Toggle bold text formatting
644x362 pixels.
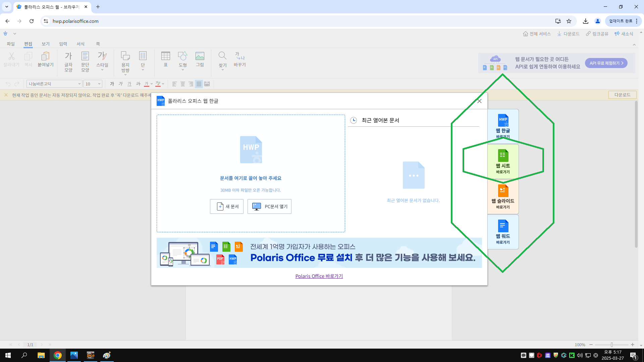[112, 84]
